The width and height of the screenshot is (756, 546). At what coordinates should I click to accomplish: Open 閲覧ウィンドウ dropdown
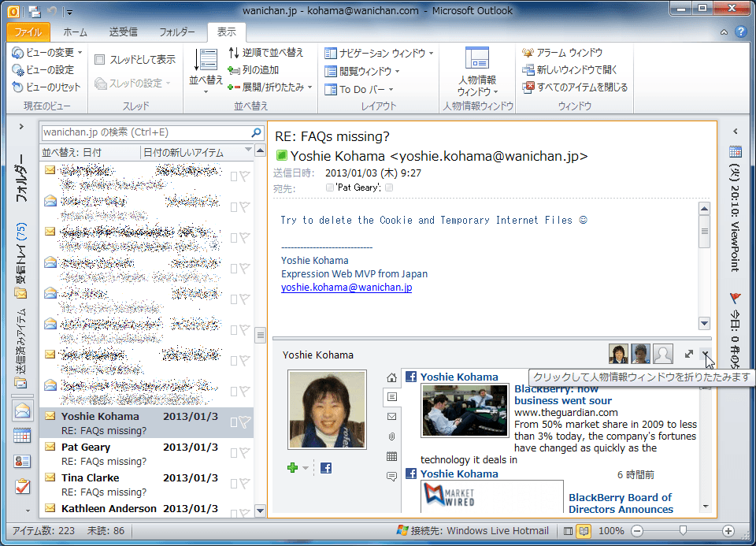click(x=362, y=72)
